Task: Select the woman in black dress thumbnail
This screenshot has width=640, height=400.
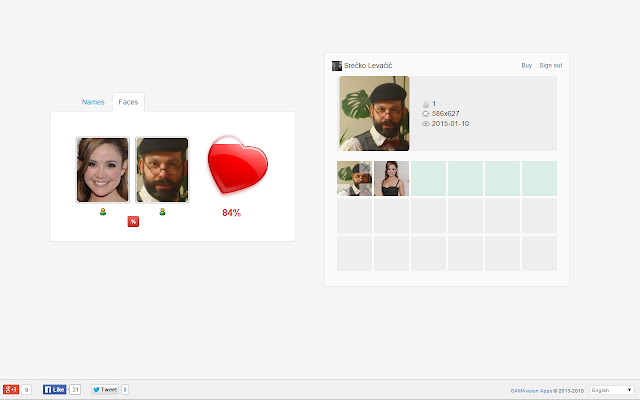Action: [x=391, y=178]
